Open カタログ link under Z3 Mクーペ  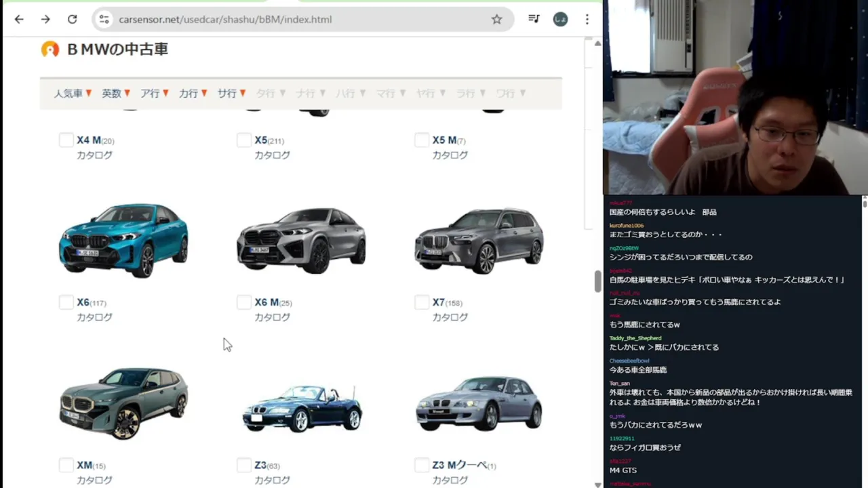click(450, 480)
